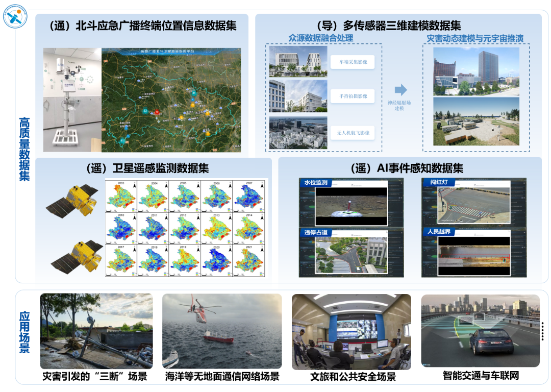Click the vertical dots beside the 智能交通 image

[543, 331]
